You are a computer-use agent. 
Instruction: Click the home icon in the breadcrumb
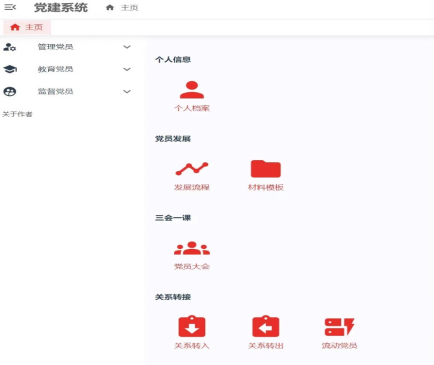(x=110, y=7)
